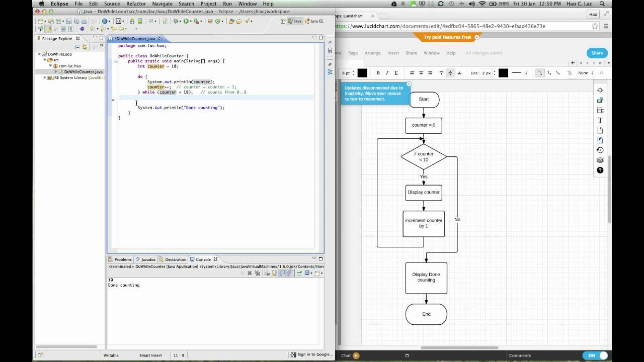The image size is (644, 362).
Task: Select the Console tab
Action: point(203,259)
